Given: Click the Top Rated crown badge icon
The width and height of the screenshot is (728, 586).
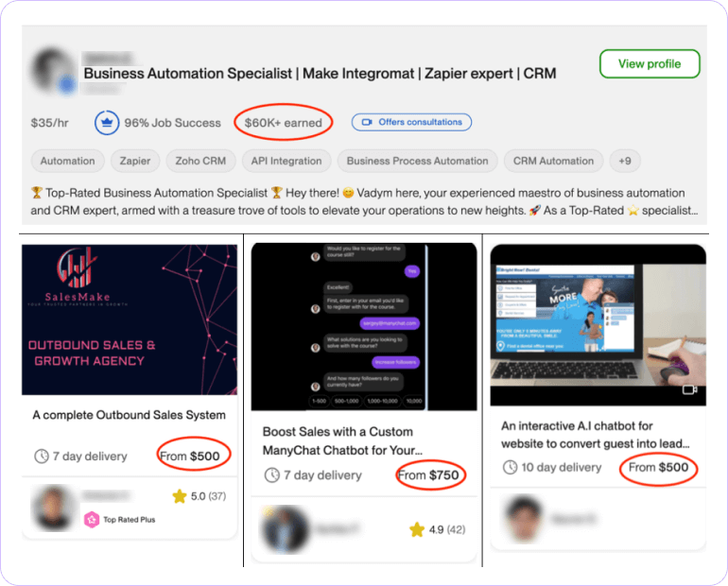Looking at the screenshot, I should pos(106,123).
